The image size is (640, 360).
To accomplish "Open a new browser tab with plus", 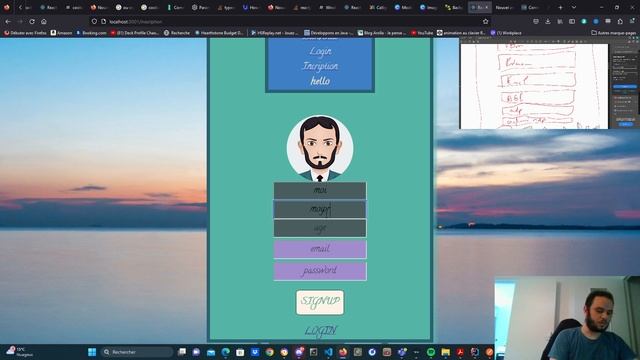I will click(x=560, y=7).
